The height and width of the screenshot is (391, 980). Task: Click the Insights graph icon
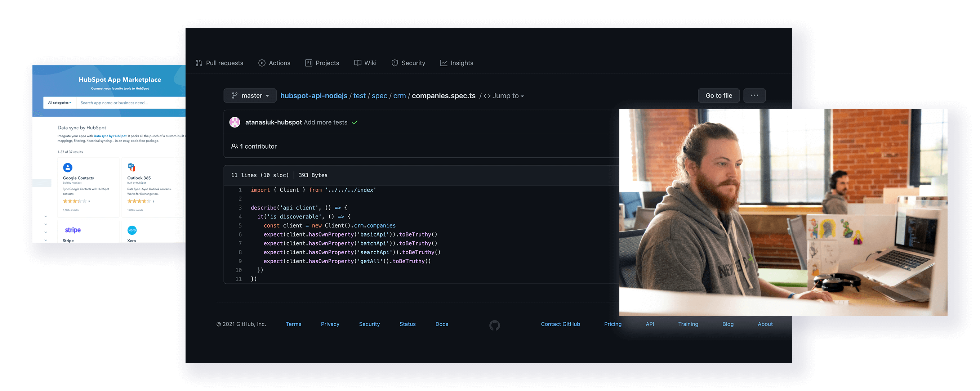coord(444,63)
